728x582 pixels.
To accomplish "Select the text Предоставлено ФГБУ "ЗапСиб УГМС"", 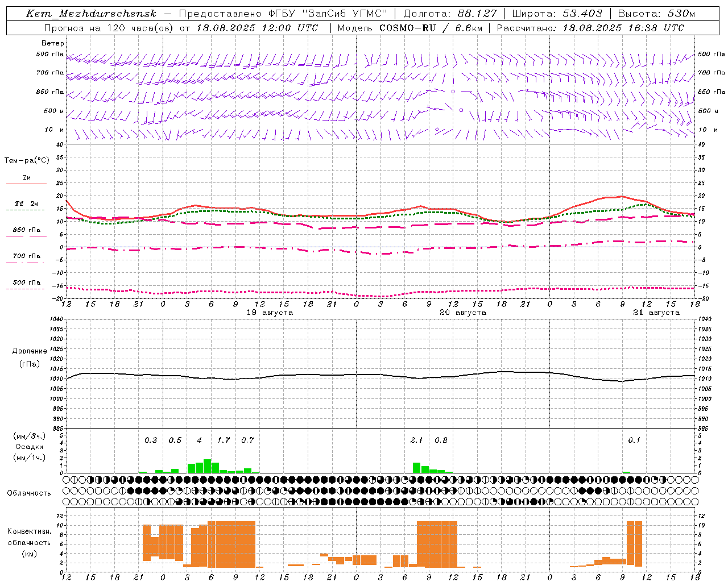I will [x=283, y=14].
